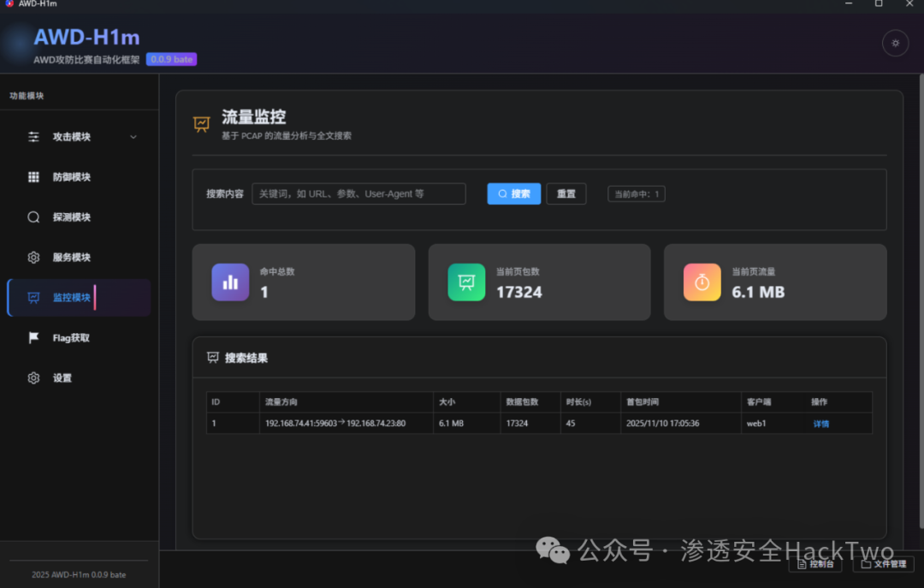Toggle the light/dark theme sun icon
924x588 pixels.
click(x=895, y=43)
